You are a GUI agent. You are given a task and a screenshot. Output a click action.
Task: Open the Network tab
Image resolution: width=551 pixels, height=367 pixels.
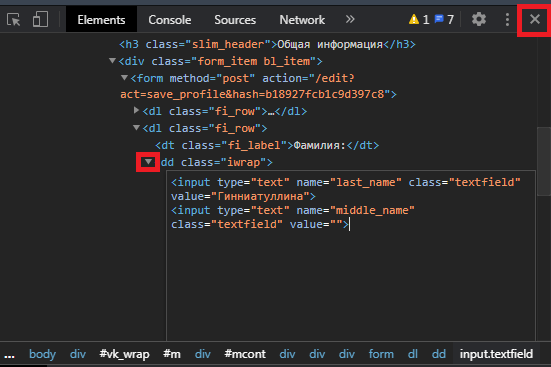tap(302, 20)
